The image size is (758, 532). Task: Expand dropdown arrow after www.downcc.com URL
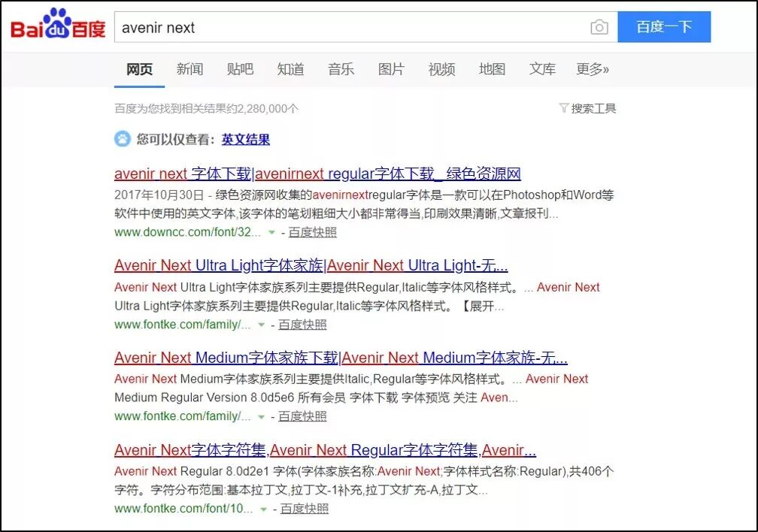271,232
